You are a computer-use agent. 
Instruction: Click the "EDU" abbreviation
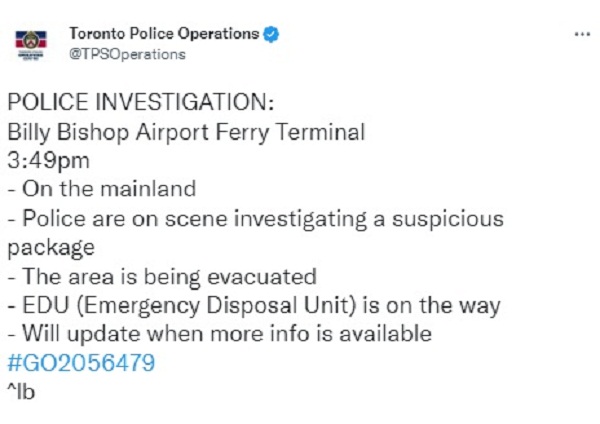pyautogui.click(x=40, y=305)
